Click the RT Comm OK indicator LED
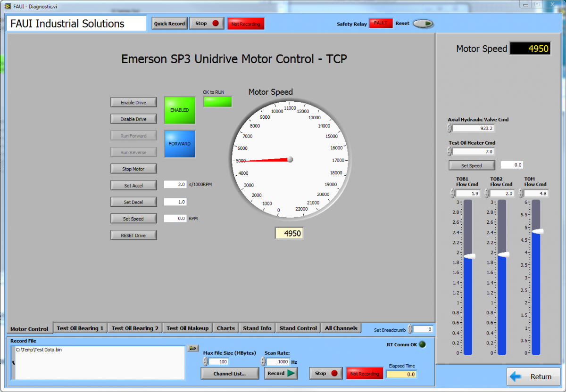The image size is (566, 392). 422,344
